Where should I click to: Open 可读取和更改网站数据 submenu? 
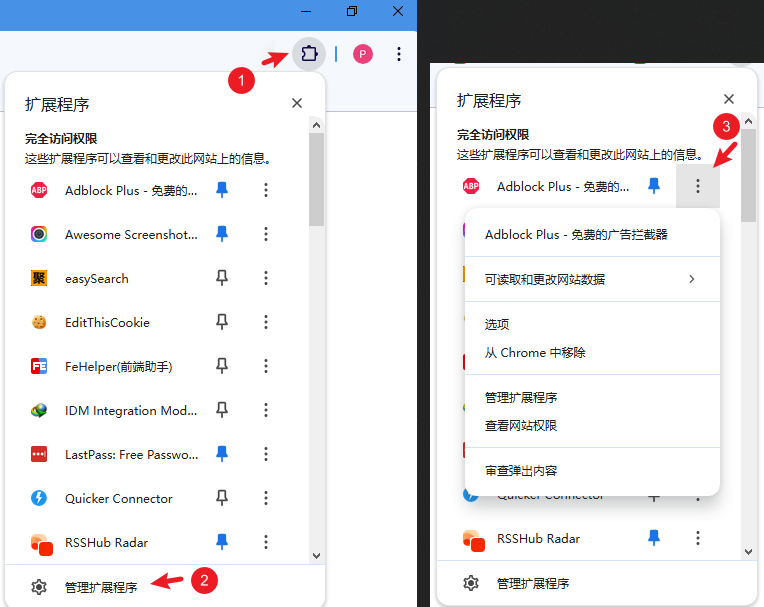(592, 279)
